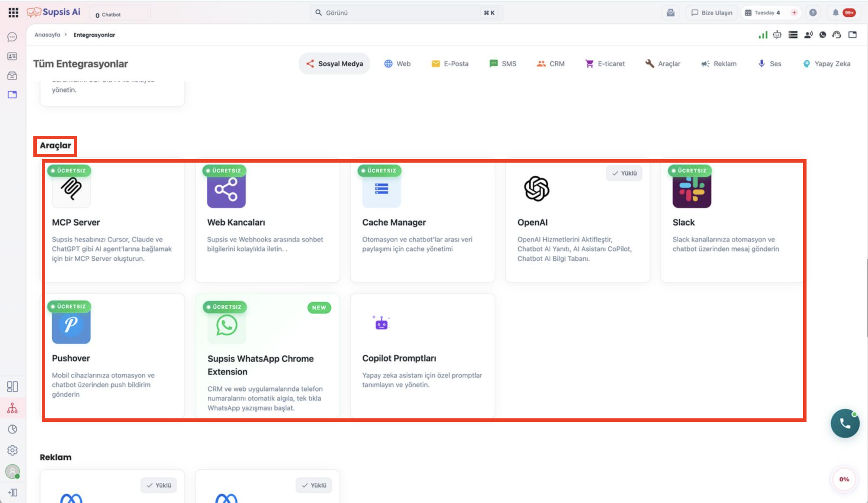The image size is (868, 503).
Task: Switch to the E-Posta tab
Action: [x=450, y=64]
